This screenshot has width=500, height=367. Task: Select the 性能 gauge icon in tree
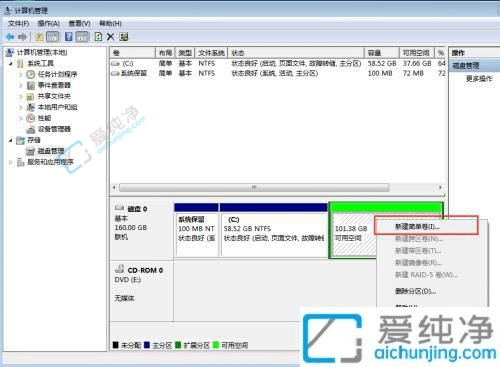tap(31, 118)
